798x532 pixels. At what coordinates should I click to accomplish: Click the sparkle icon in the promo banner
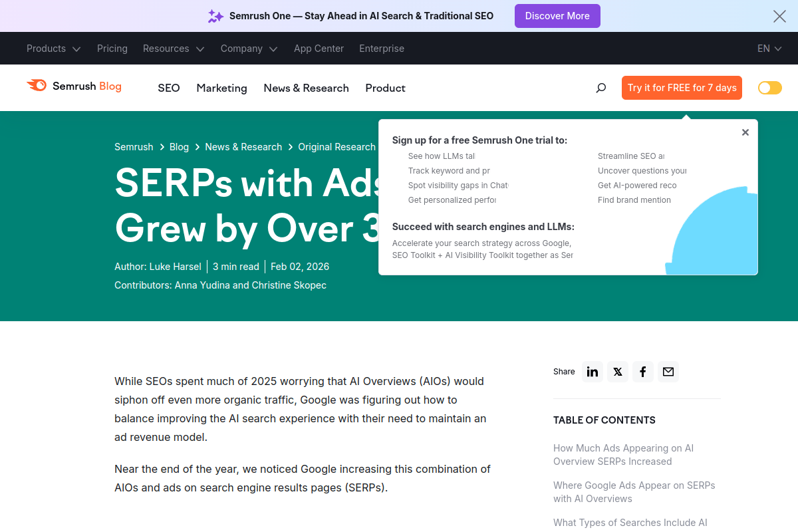215,15
